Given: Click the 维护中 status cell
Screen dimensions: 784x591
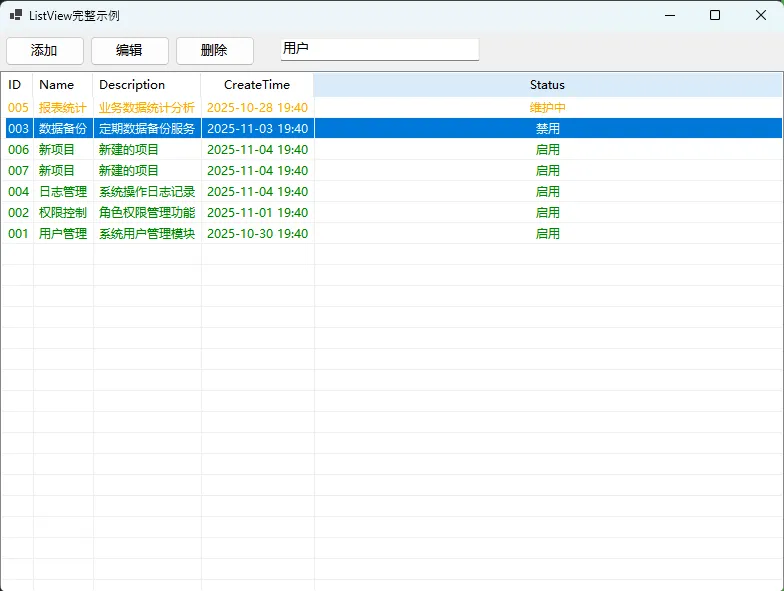Looking at the screenshot, I should (547, 107).
